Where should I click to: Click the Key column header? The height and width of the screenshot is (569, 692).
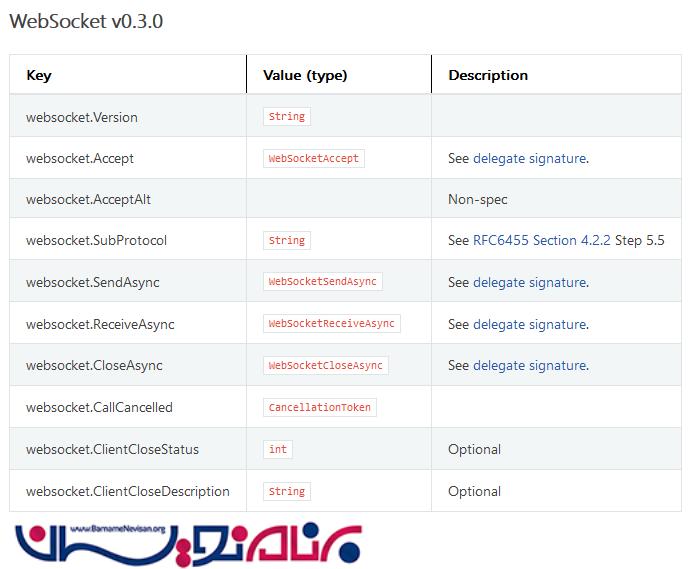[x=39, y=75]
